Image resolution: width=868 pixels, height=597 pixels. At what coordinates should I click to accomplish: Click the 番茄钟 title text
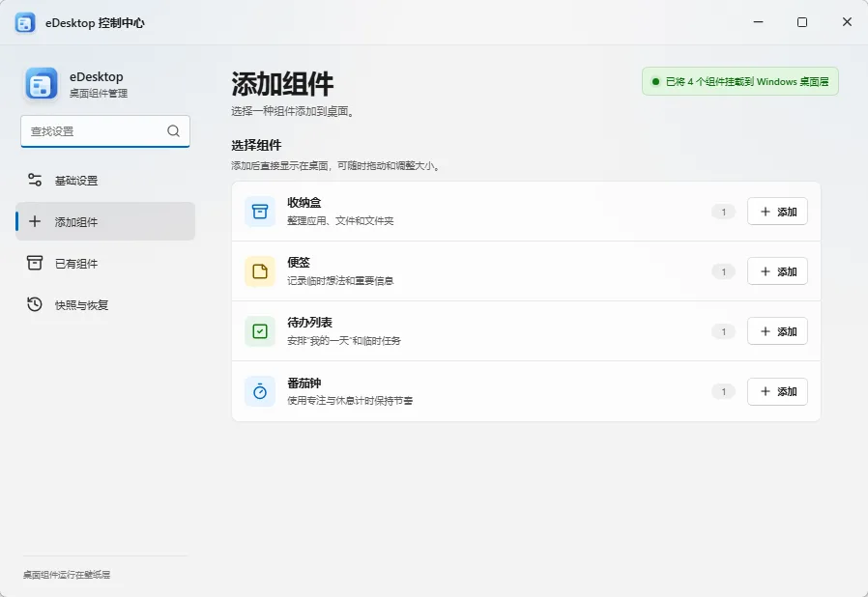304,383
